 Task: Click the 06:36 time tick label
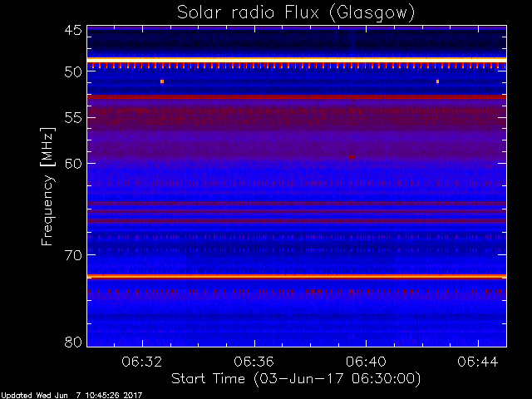254,362
